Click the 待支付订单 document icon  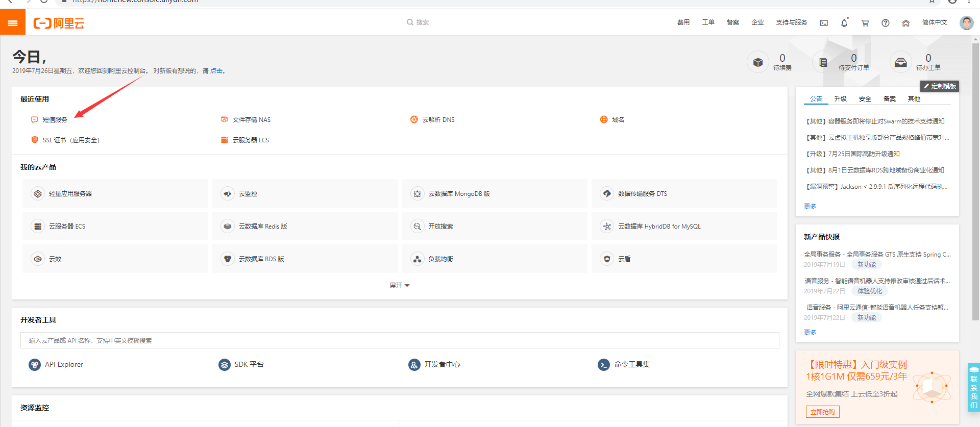pos(823,62)
